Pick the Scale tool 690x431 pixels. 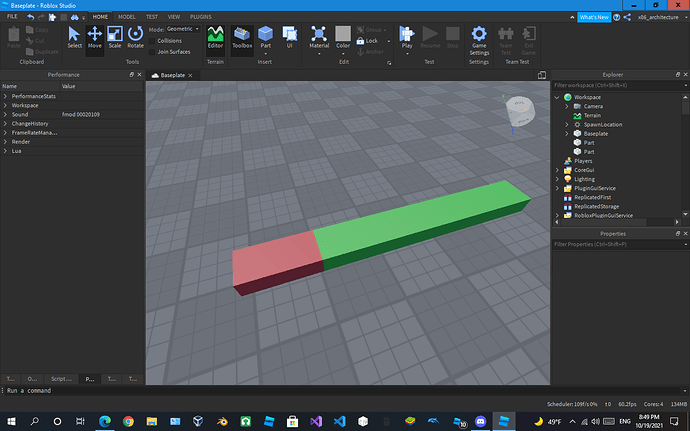[115, 37]
